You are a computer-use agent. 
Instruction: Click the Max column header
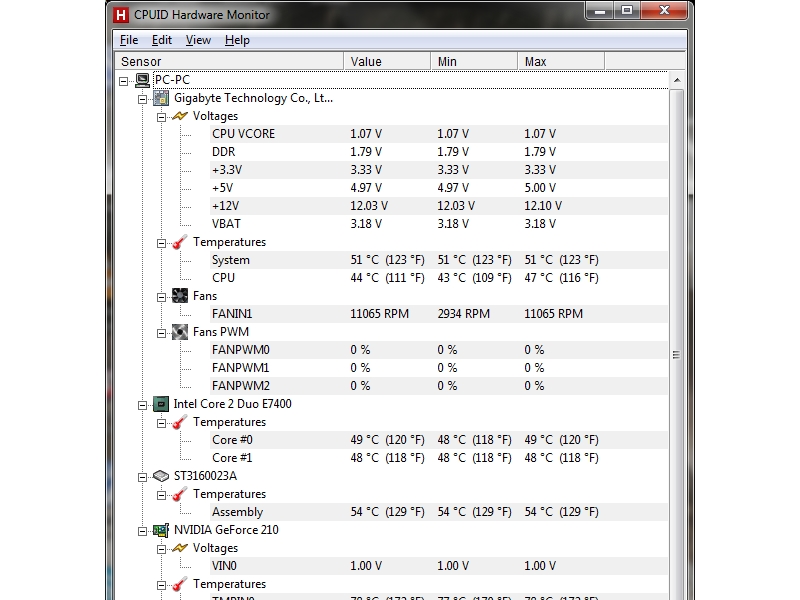(x=561, y=61)
